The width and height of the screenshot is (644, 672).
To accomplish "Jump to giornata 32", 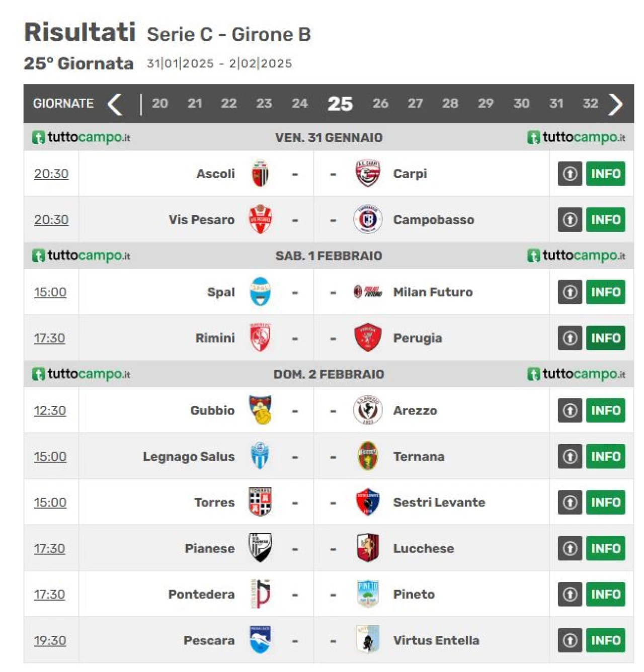I will point(590,104).
